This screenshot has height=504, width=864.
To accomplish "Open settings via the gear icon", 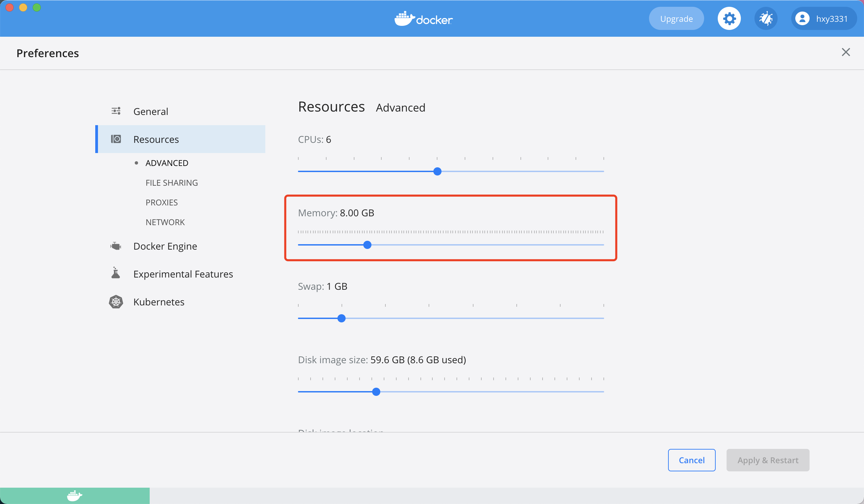I will (x=729, y=18).
